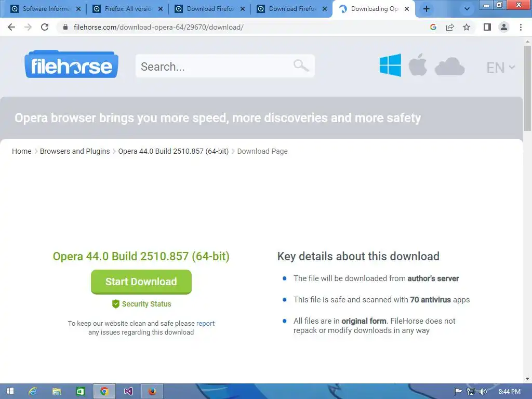Open Chrome side panel

tap(487, 27)
